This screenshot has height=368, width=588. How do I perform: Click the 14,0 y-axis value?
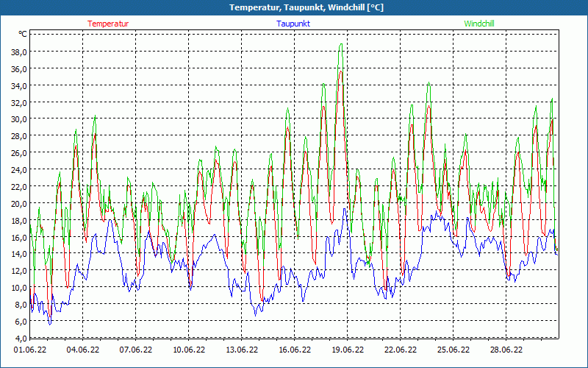point(19,253)
